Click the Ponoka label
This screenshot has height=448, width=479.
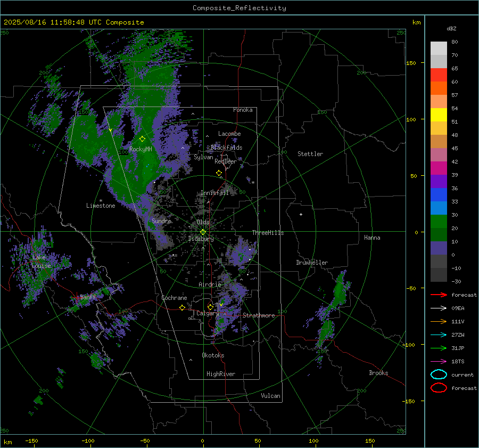243,110
